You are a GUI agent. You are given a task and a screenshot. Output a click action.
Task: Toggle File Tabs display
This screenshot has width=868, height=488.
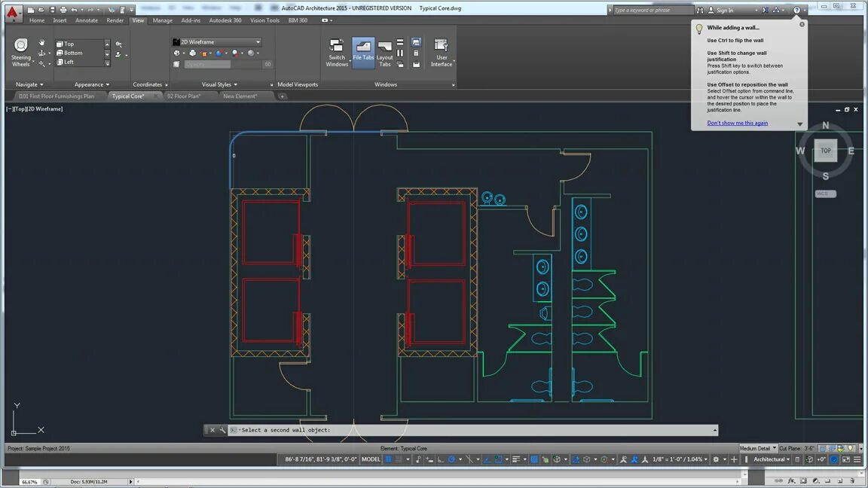click(x=363, y=53)
